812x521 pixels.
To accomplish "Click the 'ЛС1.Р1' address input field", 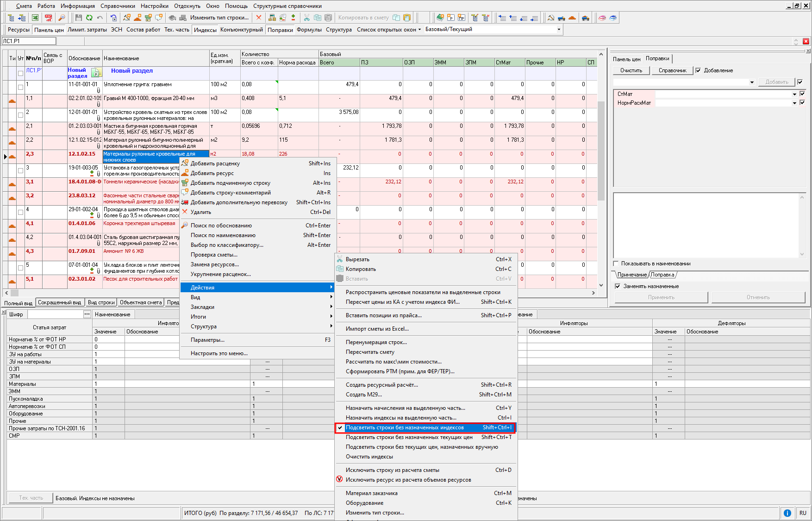I will coord(29,41).
